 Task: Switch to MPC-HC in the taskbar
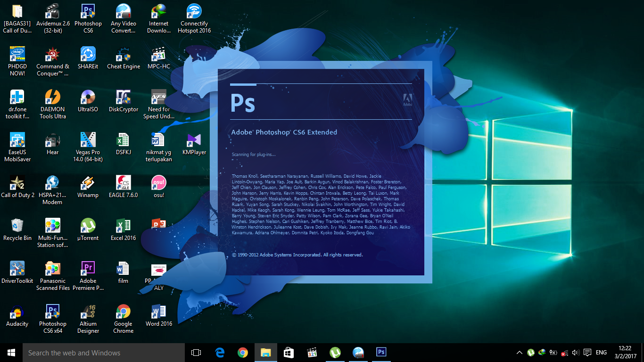(x=312, y=353)
